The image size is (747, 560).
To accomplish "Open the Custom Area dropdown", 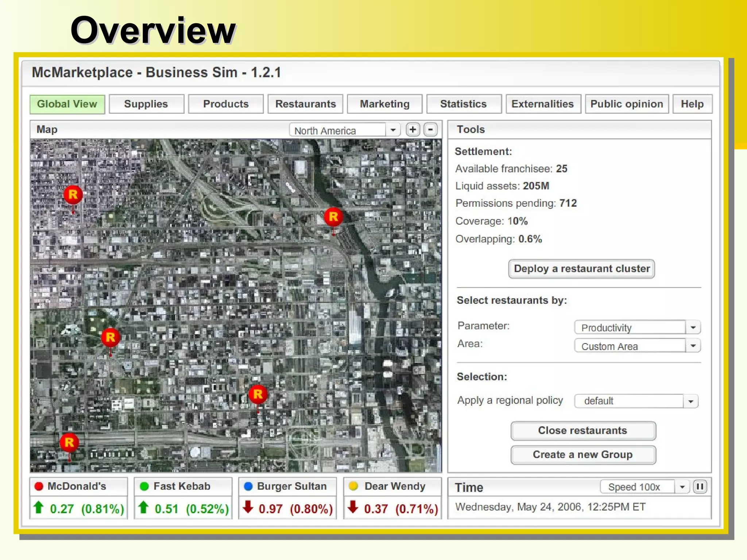I will pyautogui.click(x=693, y=346).
